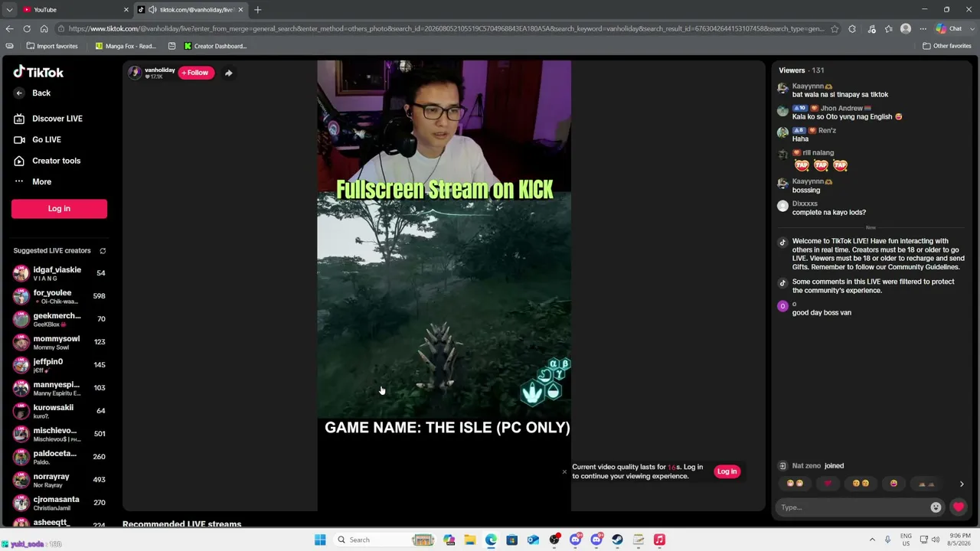Open the taskbar clock and date
Image resolution: width=980 pixels, height=551 pixels.
click(x=959, y=540)
